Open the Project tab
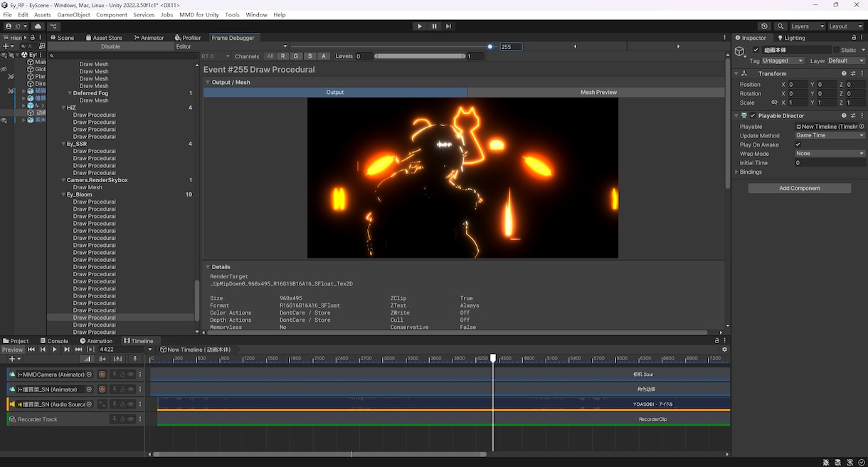This screenshot has width=868, height=467. [16, 341]
